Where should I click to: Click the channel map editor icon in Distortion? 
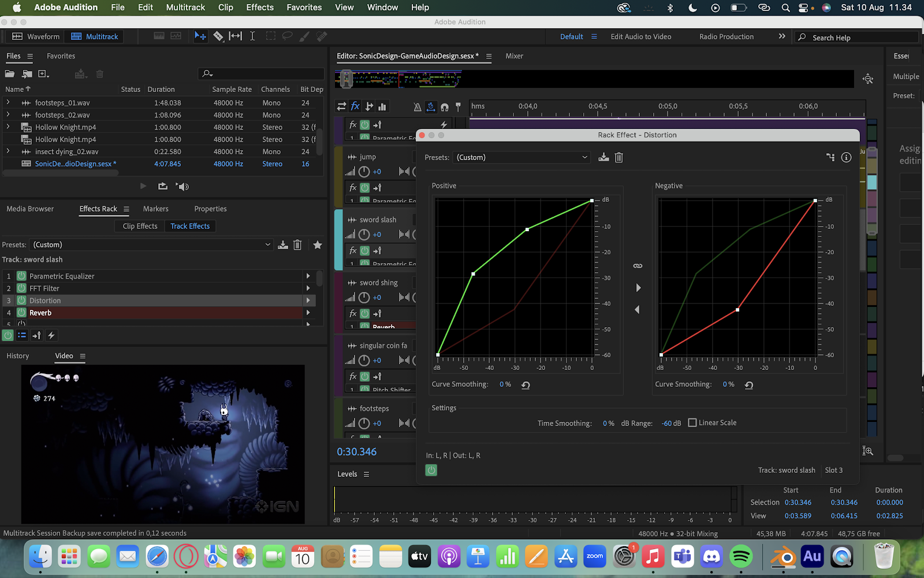(x=830, y=157)
